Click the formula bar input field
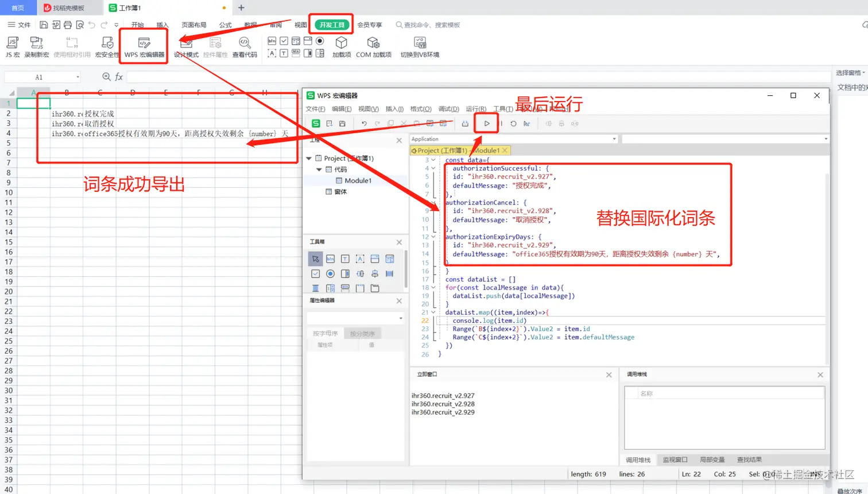 [479, 77]
